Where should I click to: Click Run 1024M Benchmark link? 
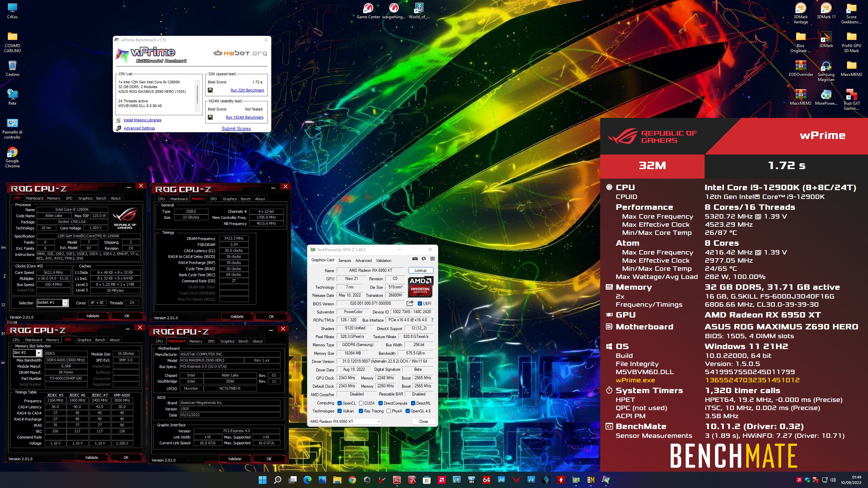(244, 117)
